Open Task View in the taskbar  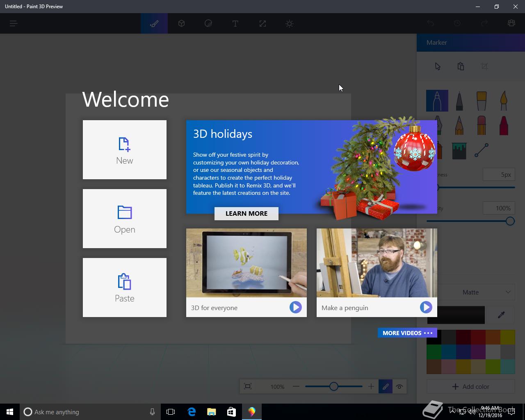pyautogui.click(x=171, y=412)
